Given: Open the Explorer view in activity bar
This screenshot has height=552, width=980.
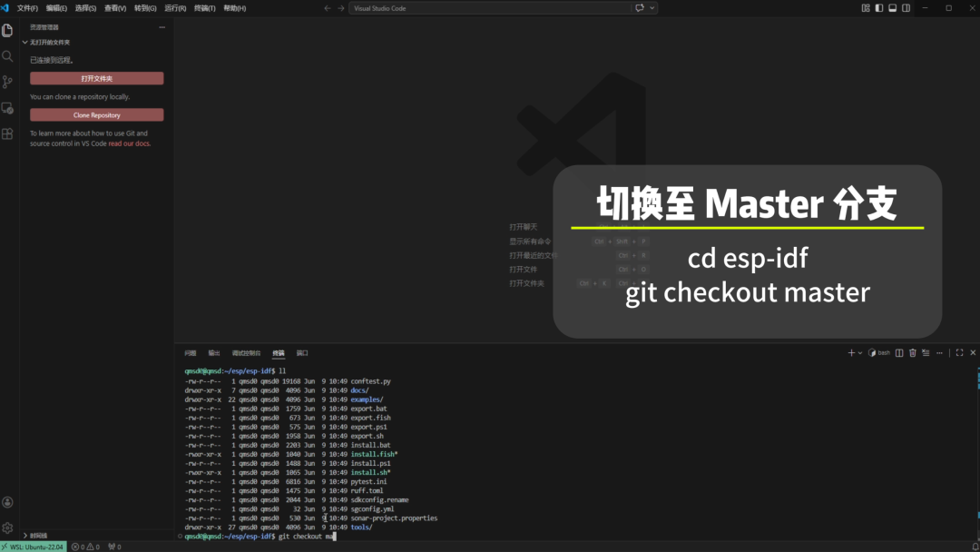Looking at the screenshot, I should [7, 31].
